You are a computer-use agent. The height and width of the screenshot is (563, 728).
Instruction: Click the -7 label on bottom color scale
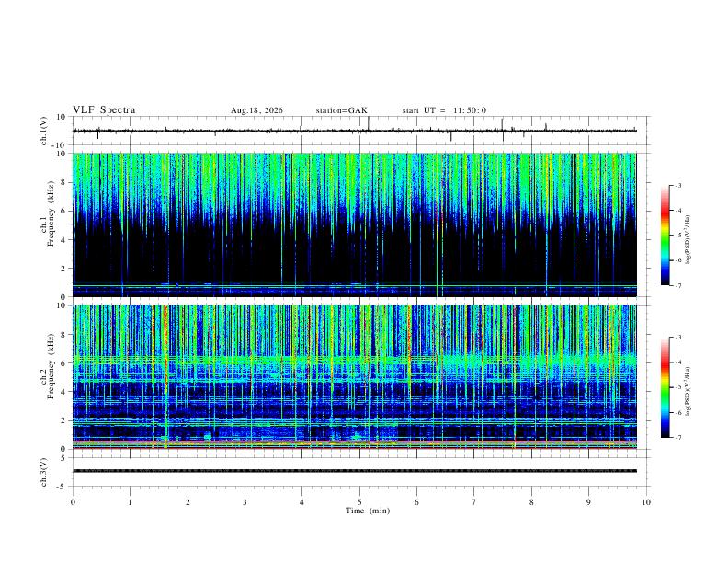tap(677, 438)
